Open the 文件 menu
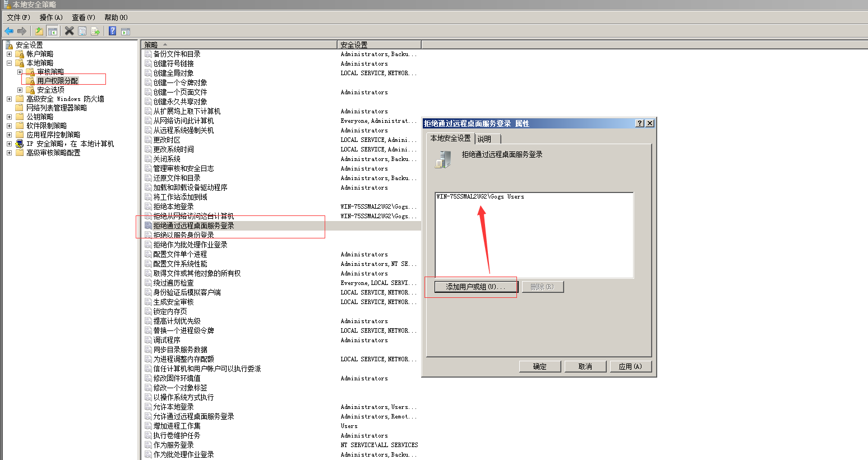The width and height of the screenshot is (868, 460). coord(18,17)
